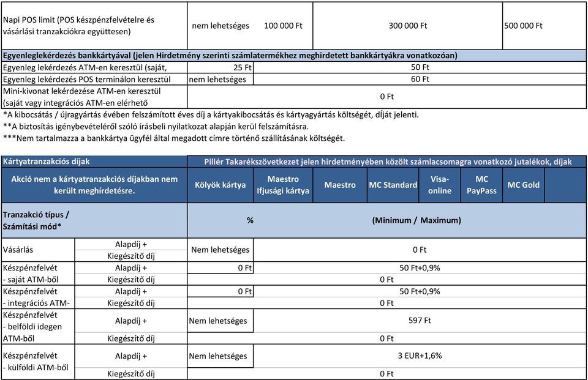Click the 'Kölyök kártya' column header
Image resolution: width=588 pixels, height=380 pixels.
pos(220,185)
